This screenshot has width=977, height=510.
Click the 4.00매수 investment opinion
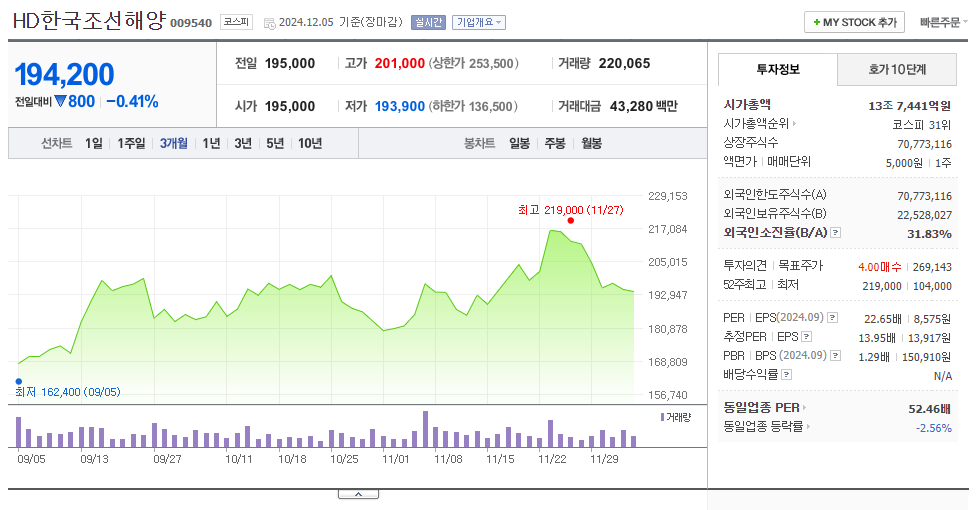(880, 267)
